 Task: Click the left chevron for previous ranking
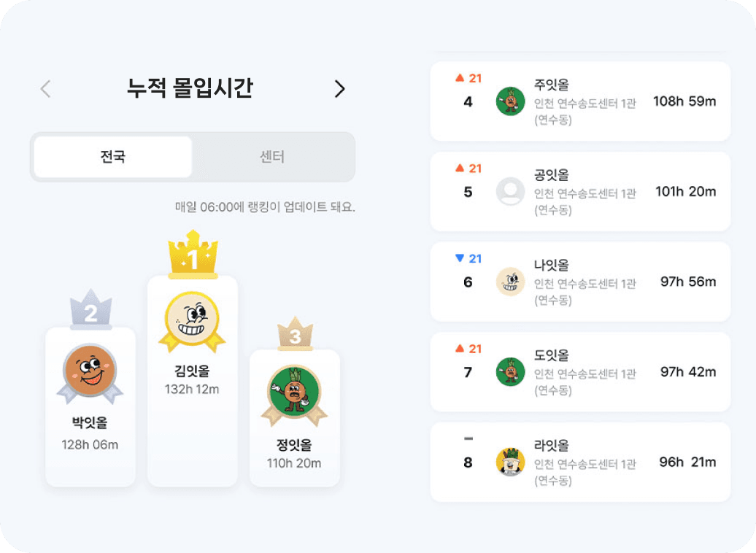pyautogui.click(x=45, y=88)
